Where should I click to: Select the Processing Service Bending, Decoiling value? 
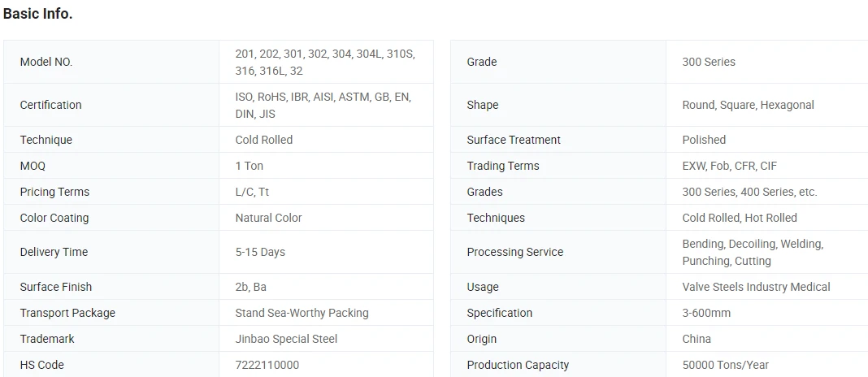click(753, 253)
